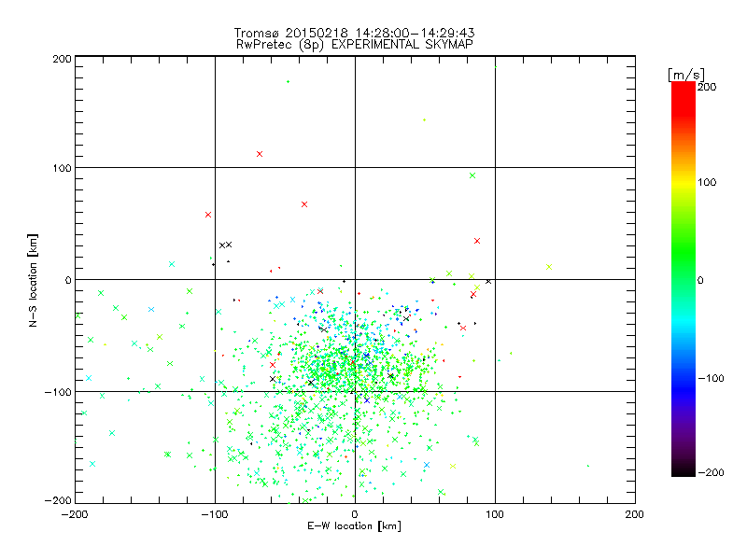Click the '-200' label beside the colorbar
Screen dimensions: 747x560
point(711,472)
